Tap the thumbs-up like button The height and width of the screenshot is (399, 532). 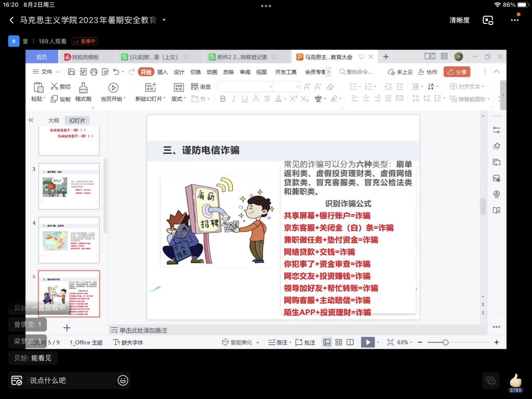click(x=515, y=381)
